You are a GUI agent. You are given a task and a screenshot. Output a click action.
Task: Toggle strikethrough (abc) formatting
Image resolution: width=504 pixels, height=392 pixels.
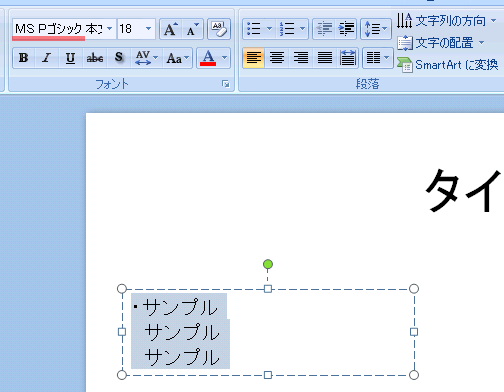point(95,58)
